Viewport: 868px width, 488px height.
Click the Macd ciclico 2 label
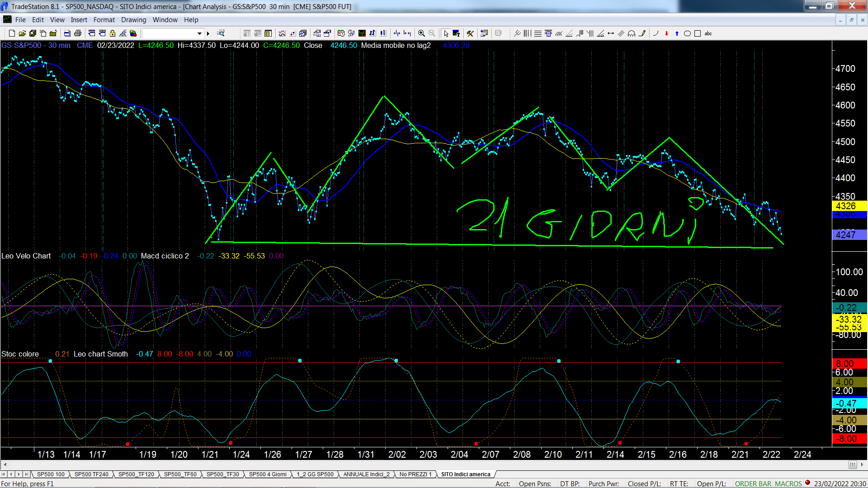point(165,256)
